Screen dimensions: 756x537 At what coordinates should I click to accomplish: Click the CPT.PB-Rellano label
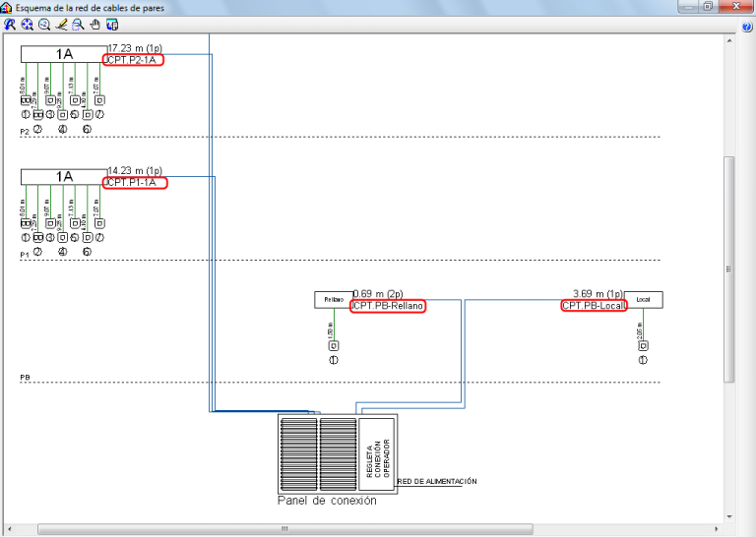tap(388, 306)
